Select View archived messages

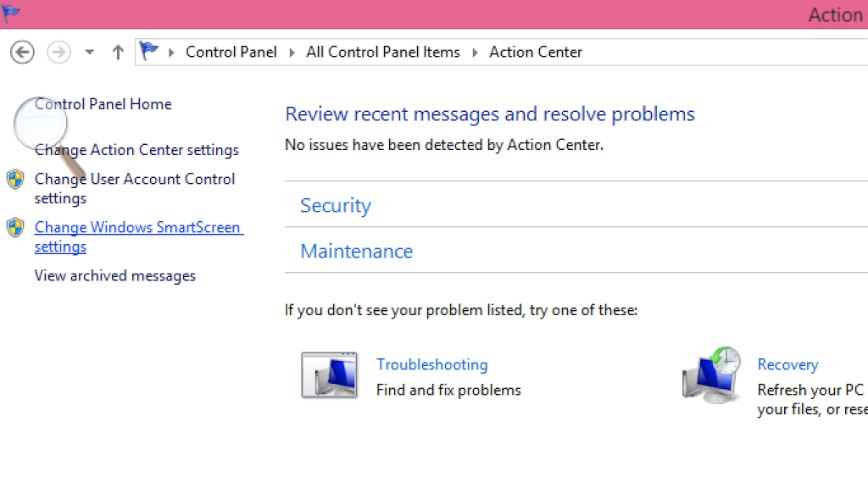tap(114, 275)
